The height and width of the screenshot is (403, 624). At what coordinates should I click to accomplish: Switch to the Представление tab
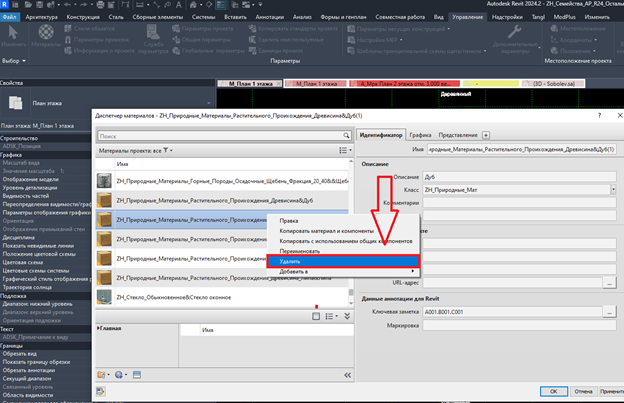[x=458, y=135]
